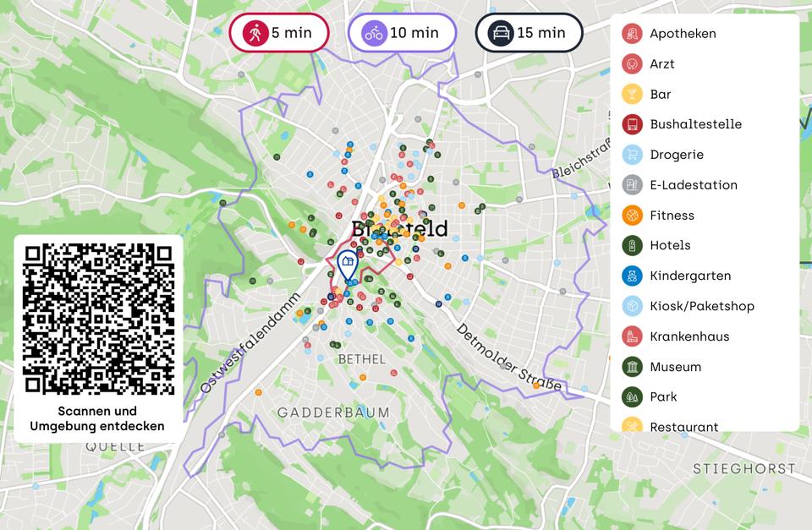Click the QR code image
The height and width of the screenshot is (530, 812).
pyautogui.click(x=98, y=319)
